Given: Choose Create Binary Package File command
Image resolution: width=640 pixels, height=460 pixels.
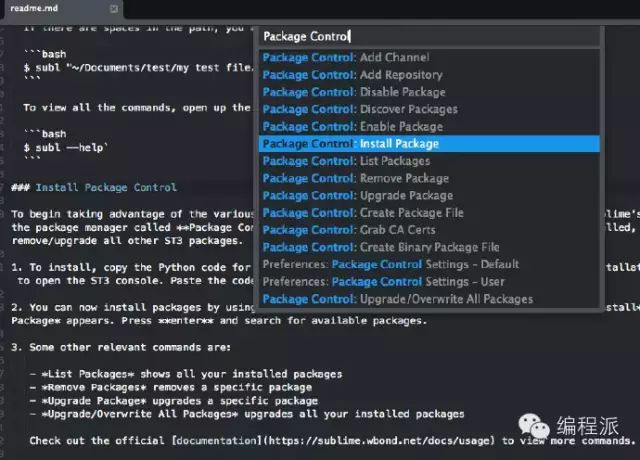Looking at the screenshot, I should coord(429,247).
